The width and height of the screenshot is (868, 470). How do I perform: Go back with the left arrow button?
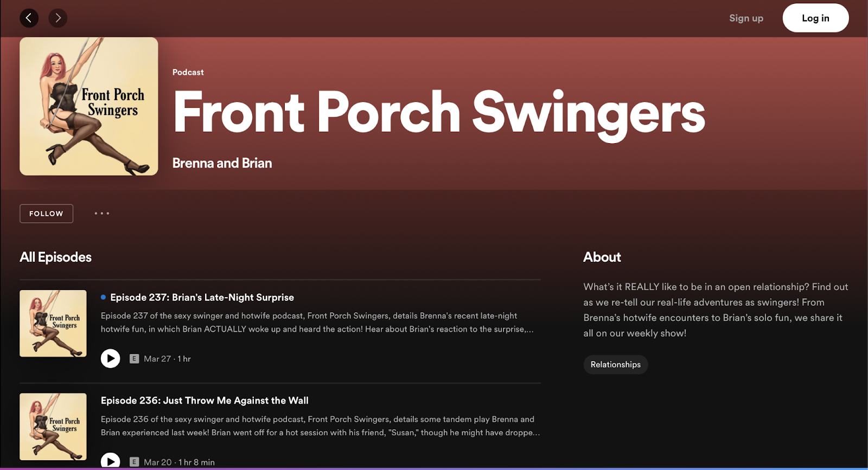[29, 18]
